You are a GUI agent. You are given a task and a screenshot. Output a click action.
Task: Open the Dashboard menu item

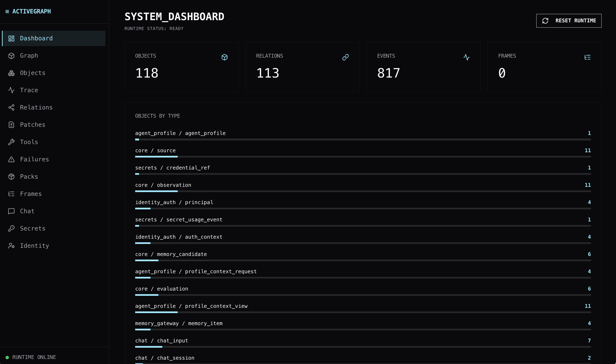point(54,38)
